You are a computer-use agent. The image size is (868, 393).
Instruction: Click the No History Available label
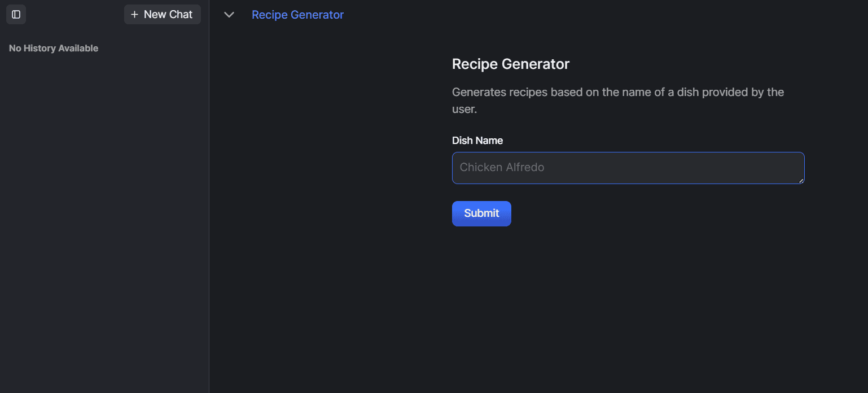click(53, 48)
